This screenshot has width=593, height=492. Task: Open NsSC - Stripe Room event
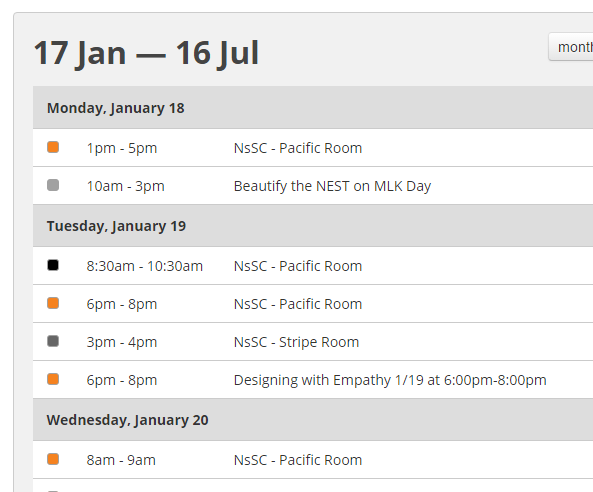(296, 342)
